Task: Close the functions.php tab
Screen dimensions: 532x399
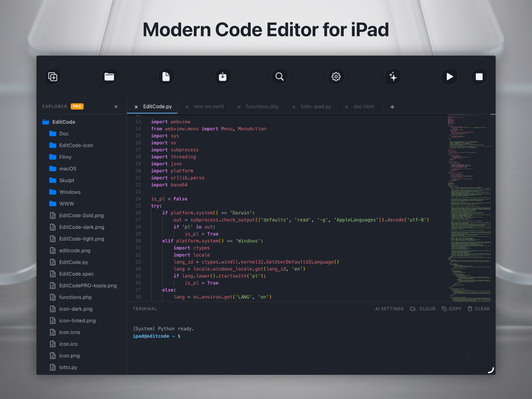Action: [239, 107]
